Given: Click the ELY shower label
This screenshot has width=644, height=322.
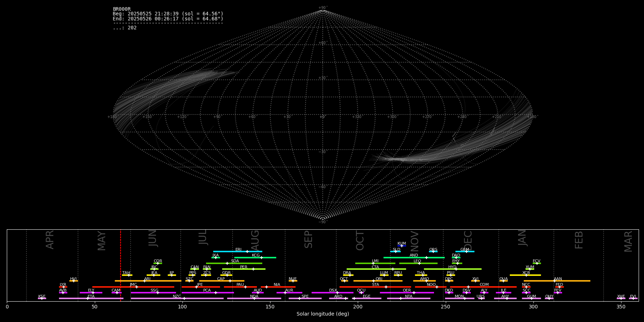Looking at the screenshot, I should (x=91, y=291).
